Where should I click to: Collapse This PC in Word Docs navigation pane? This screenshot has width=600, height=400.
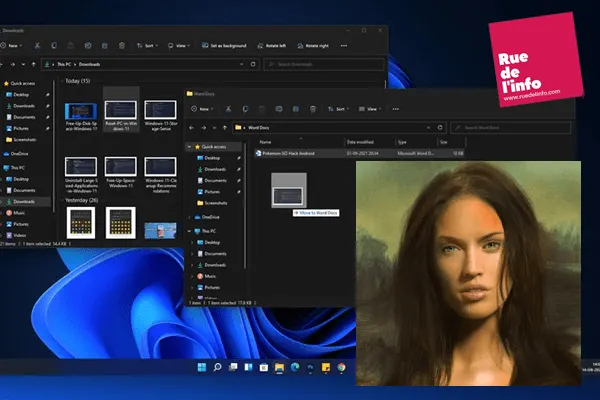point(189,231)
